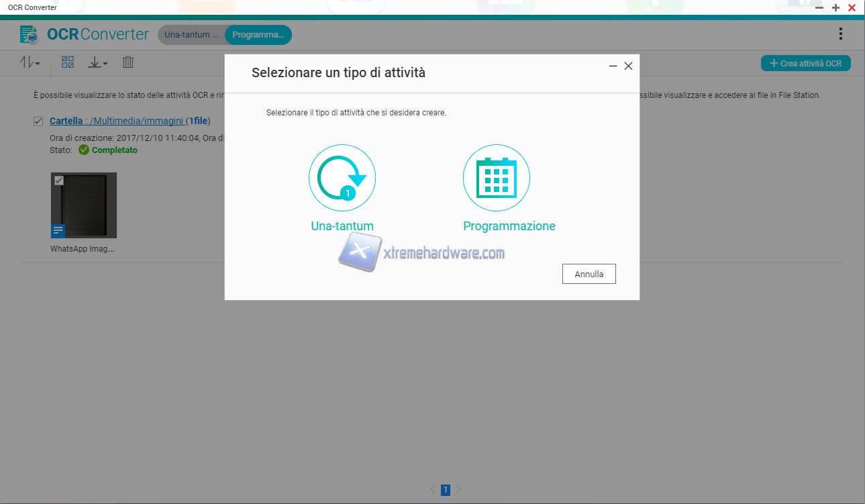Screen dimensions: 865x504
Task: Open the three-dot more options menu
Action: tap(841, 34)
